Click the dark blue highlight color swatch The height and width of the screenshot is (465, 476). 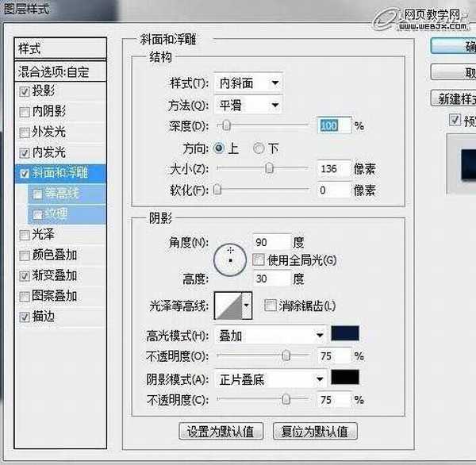(x=345, y=334)
